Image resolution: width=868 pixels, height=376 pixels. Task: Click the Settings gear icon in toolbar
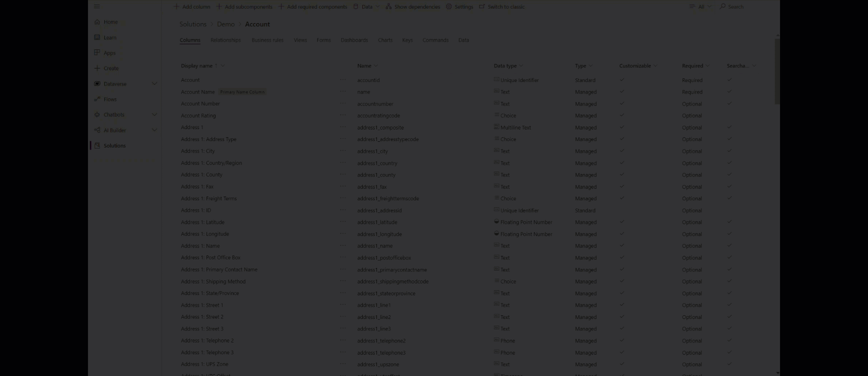pyautogui.click(x=449, y=7)
